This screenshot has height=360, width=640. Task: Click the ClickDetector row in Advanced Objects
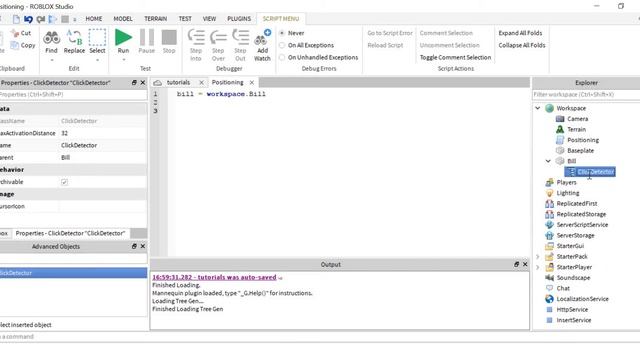point(73,273)
